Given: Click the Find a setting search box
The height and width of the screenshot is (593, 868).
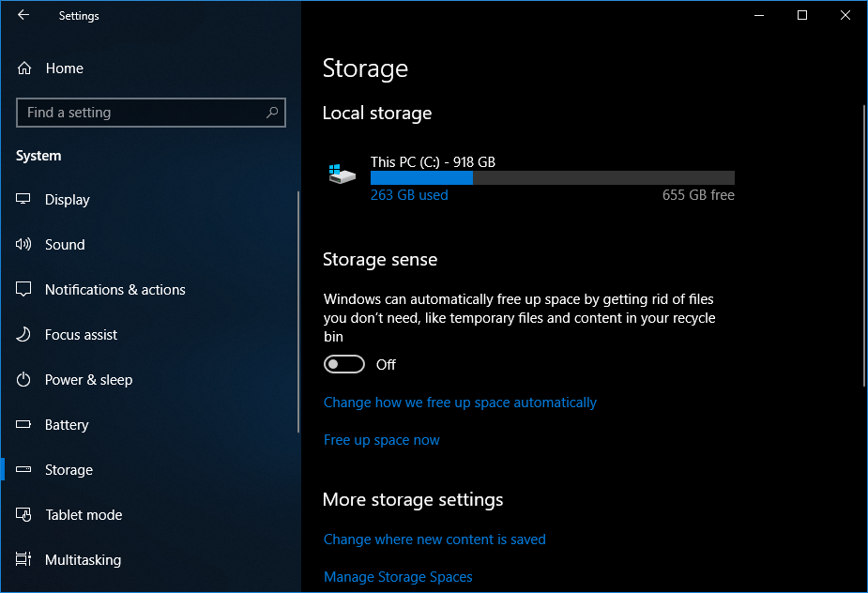Looking at the screenshot, I should coord(141,113).
